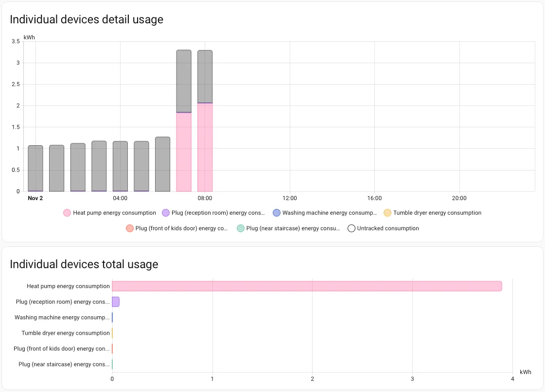Screen dimensions: 545x392
Task: Click the pink heat pump segment of bar before 08:00
Action: (184, 152)
